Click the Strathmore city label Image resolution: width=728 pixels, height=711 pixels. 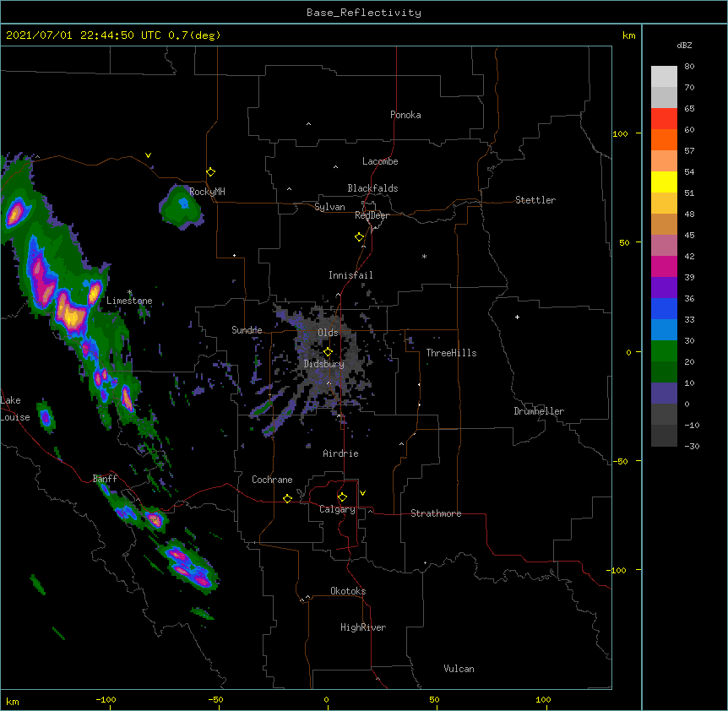tap(436, 513)
